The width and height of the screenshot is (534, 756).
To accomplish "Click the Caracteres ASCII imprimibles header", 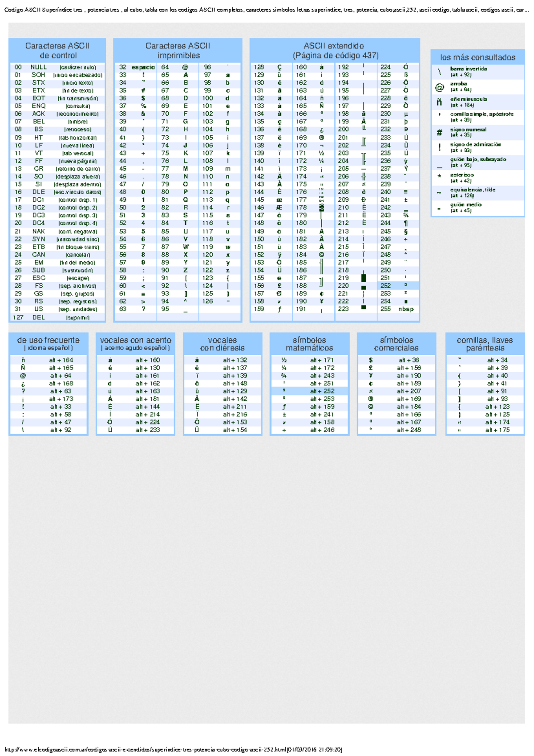I will click(x=178, y=50).
